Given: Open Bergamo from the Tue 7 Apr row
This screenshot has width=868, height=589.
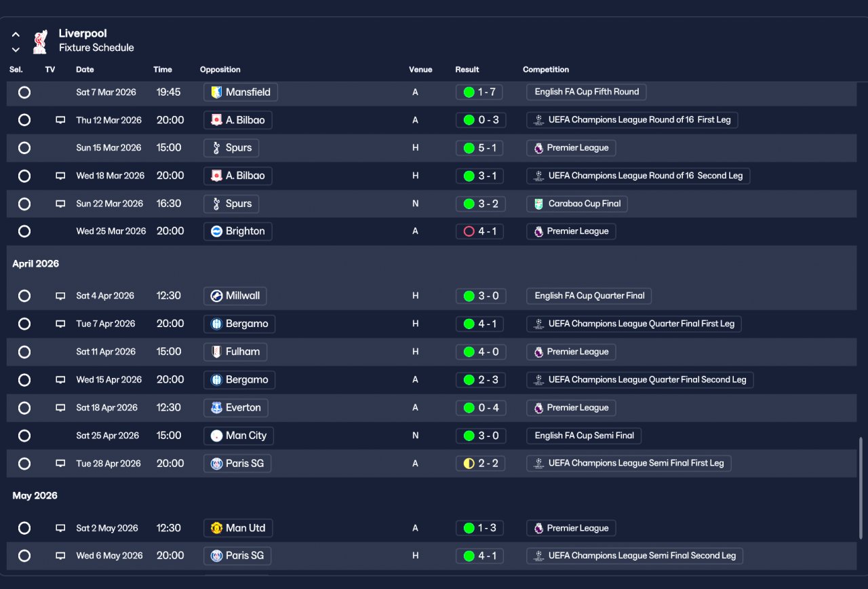Looking at the screenshot, I should point(239,324).
